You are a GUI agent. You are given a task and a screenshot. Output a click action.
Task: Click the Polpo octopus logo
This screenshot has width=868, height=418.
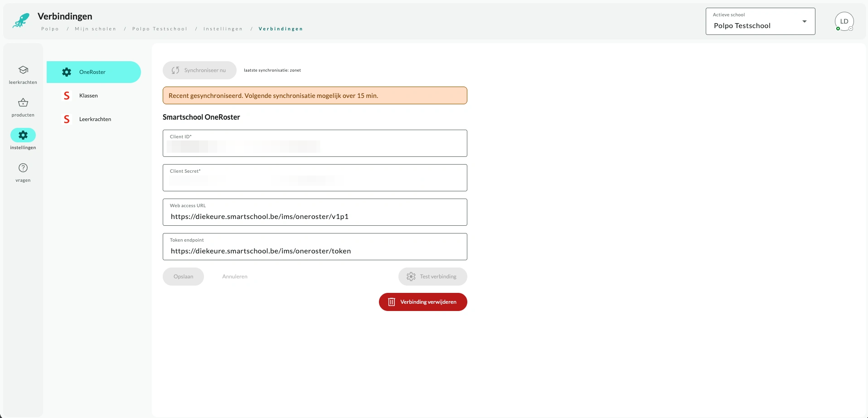(x=21, y=20)
